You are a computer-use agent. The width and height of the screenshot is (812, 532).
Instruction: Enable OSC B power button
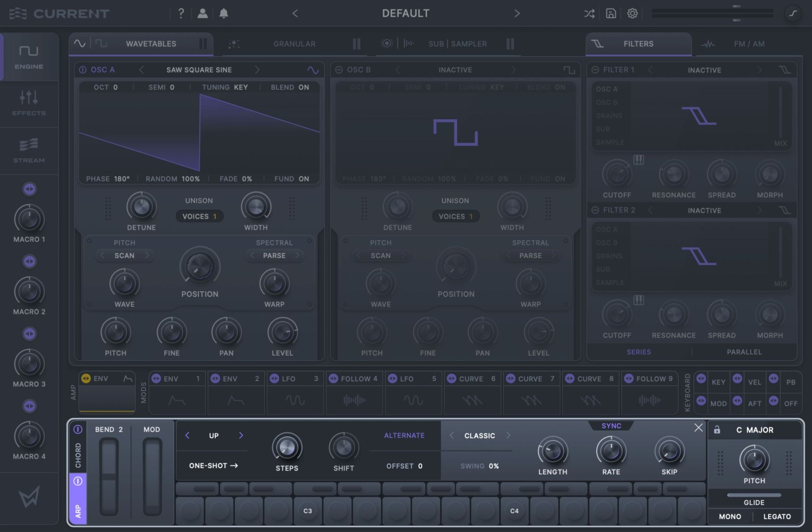(339, 70)
